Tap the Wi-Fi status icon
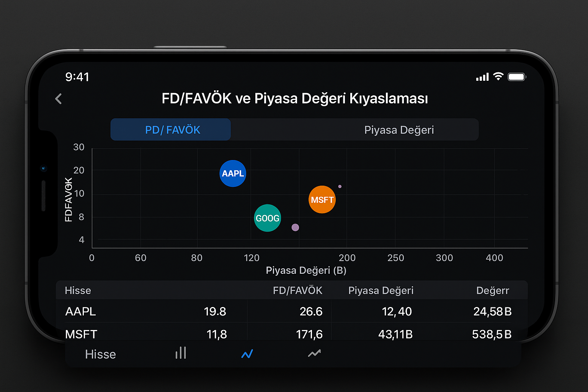588x392 pixels. pos(498,77)
